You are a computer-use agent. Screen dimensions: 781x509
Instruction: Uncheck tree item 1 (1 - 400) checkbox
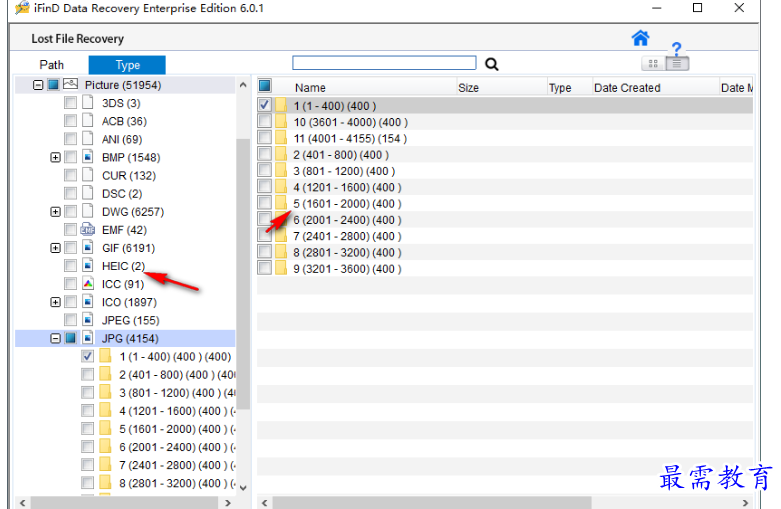click(x=87, y=357)
